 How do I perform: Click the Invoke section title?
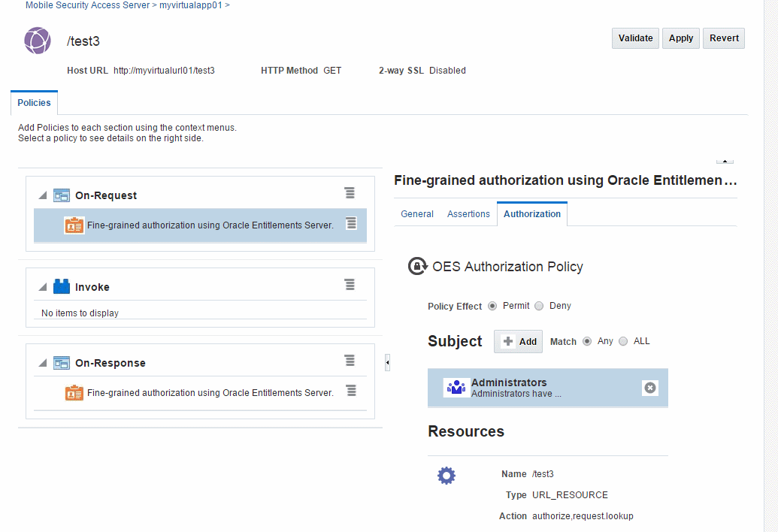click(92, 286)
